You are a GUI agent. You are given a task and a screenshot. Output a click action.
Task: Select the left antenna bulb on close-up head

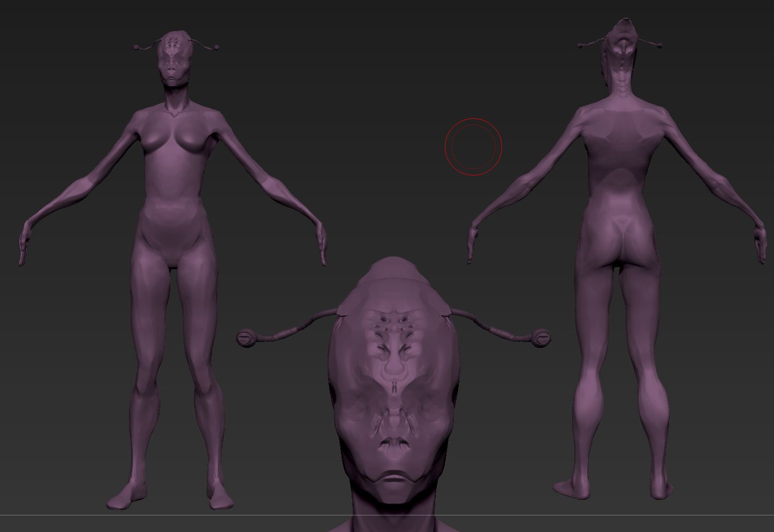[x=245, y=338]
